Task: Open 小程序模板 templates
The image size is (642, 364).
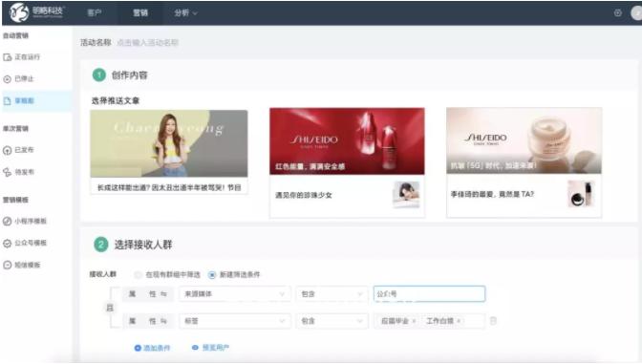Action: 25,221
